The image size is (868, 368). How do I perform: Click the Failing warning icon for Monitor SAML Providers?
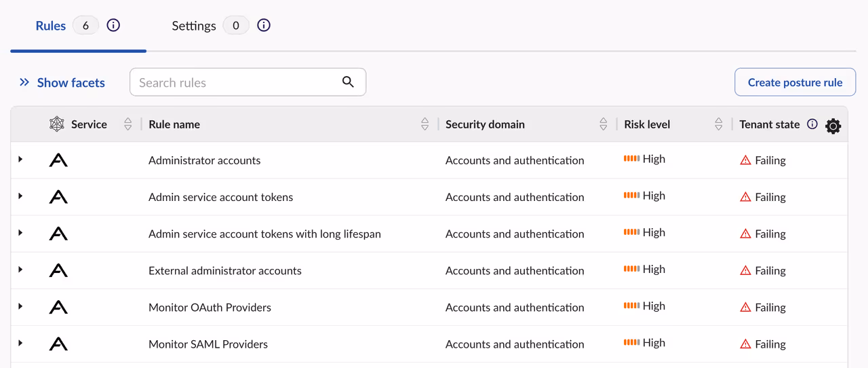pyautogui.click(x=745, y=344)
